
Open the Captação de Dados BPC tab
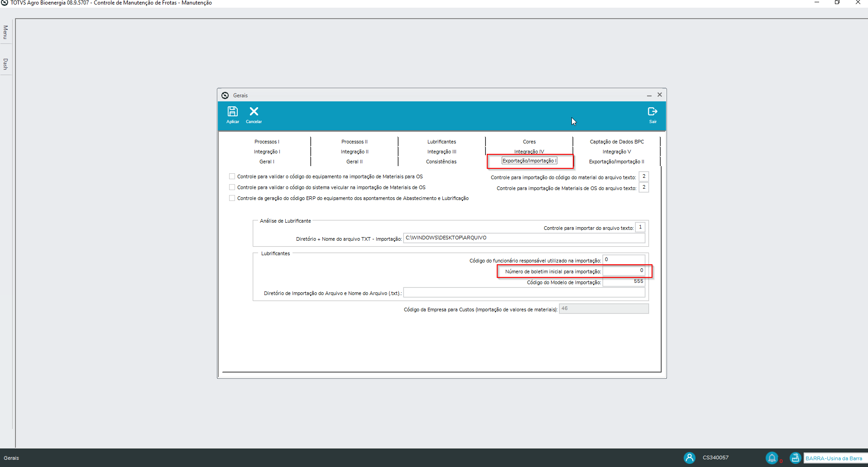coord(617,142)
